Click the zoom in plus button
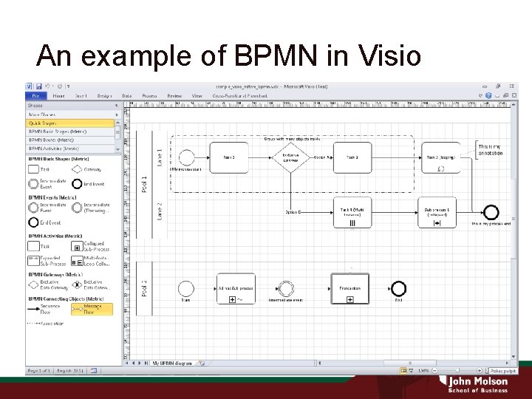The image size is (532, 399). tap(479, 370)
